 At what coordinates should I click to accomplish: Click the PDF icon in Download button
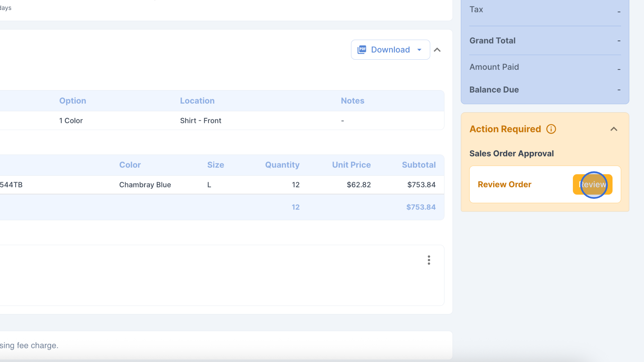(362, 50)
